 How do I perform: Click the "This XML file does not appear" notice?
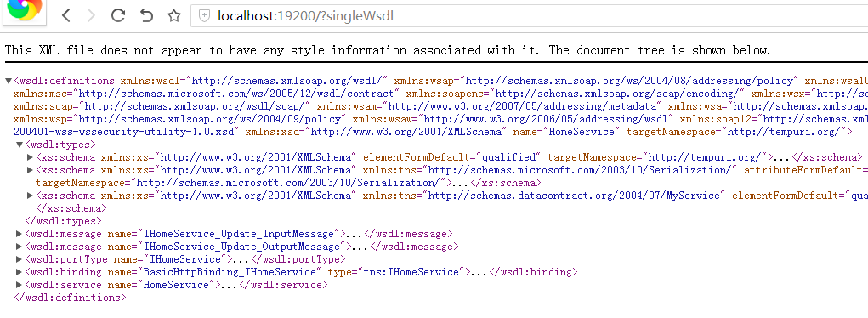point(388,50)
